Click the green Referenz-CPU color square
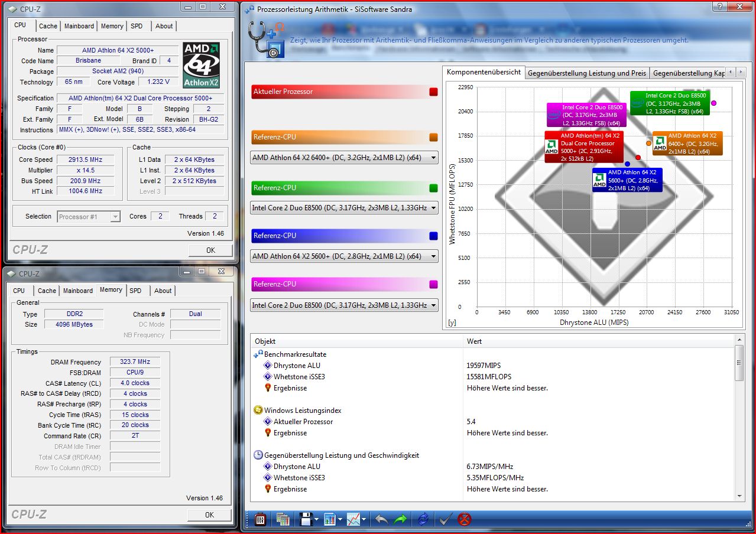Image resolution: width=756 pixels, height=534 pixels. click(433, 188)
